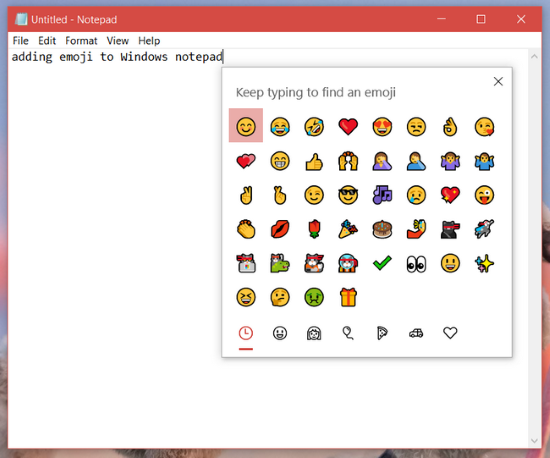Pick the musical notes emoji
The width and height of the screenshot is (550, 458).
pos(382,195)
